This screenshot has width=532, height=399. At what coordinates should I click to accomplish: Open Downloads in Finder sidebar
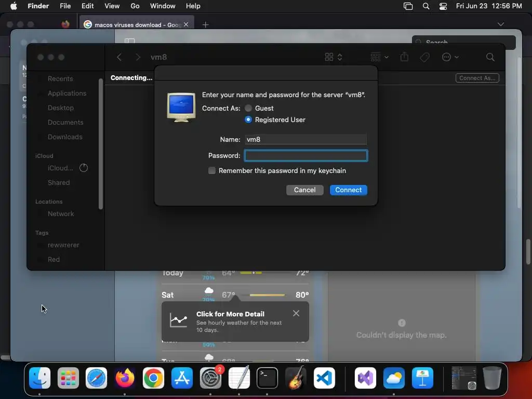65,137
